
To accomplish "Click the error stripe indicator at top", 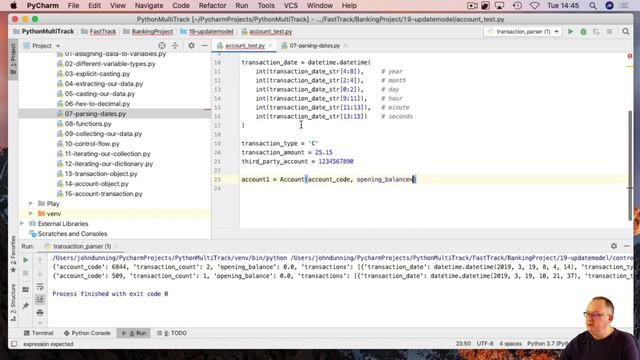I will coord(630,56).
